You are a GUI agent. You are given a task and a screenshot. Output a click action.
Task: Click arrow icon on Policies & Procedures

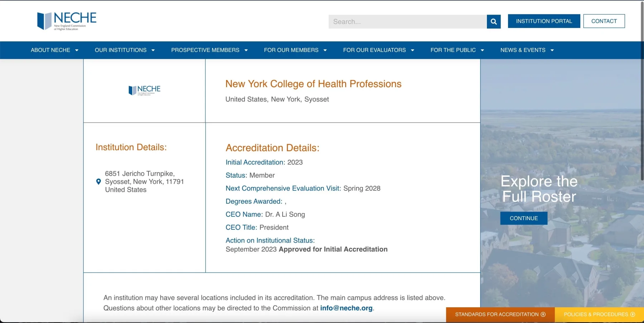point(633,314)
